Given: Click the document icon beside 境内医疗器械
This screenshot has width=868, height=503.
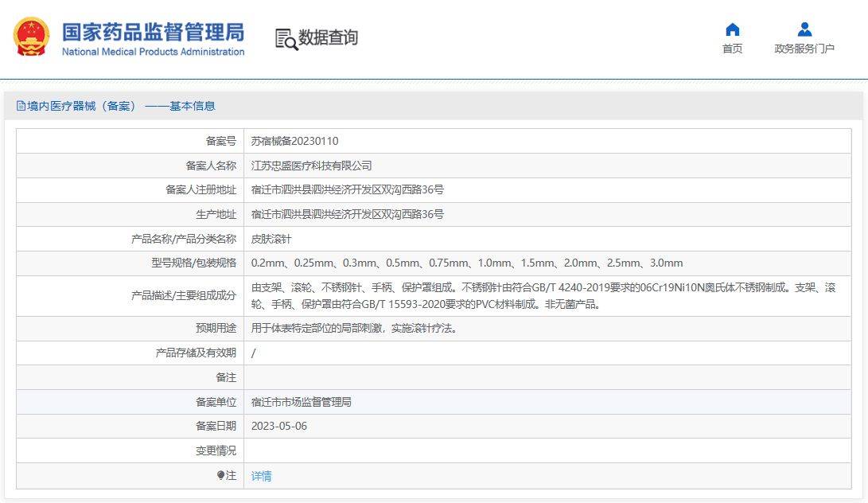Looking at the screenshot, I should [x=21, y=106].
